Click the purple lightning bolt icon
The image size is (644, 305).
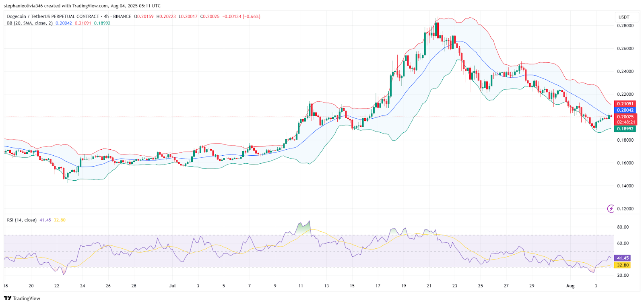click(611, 208)
